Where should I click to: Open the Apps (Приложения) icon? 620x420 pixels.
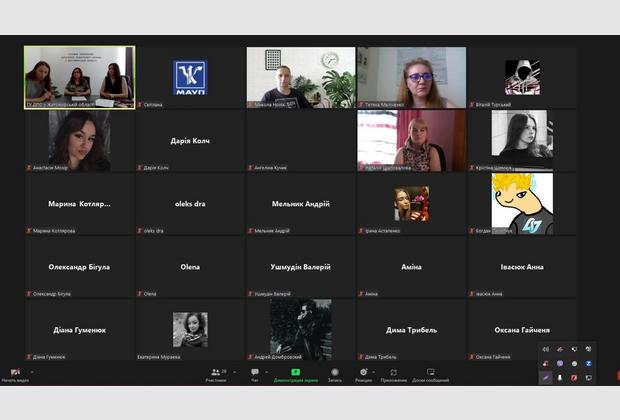click(393, 372)
